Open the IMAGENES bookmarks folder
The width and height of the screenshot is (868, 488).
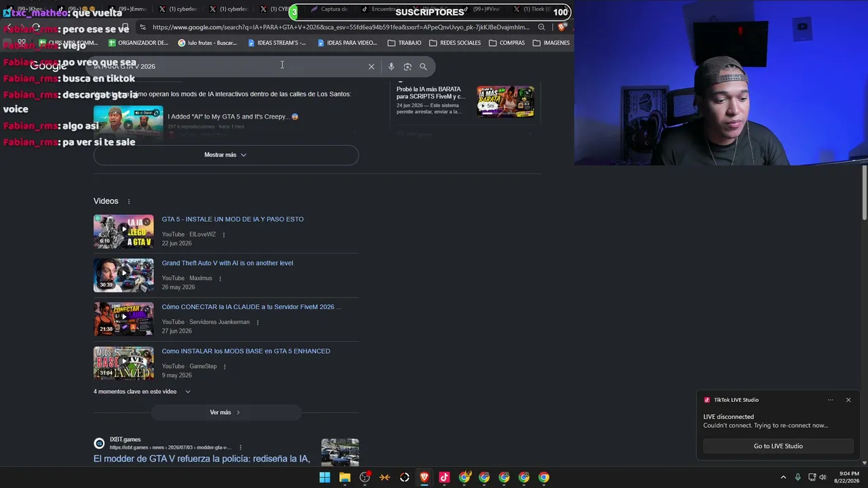click(x=551, y=43)
